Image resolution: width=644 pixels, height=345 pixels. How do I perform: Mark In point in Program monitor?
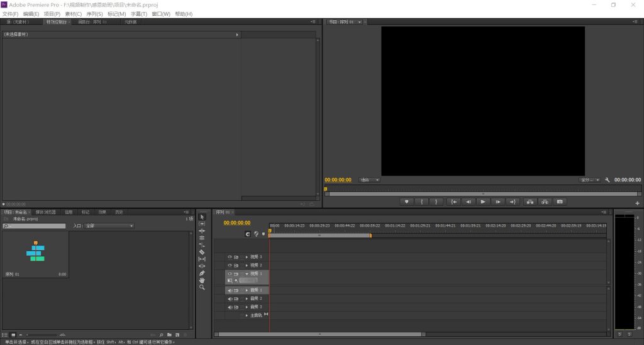pos(421,202)
